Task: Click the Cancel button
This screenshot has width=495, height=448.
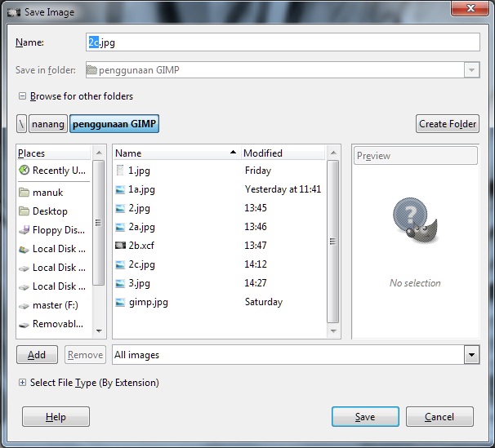Action: [x=439, y=417]
